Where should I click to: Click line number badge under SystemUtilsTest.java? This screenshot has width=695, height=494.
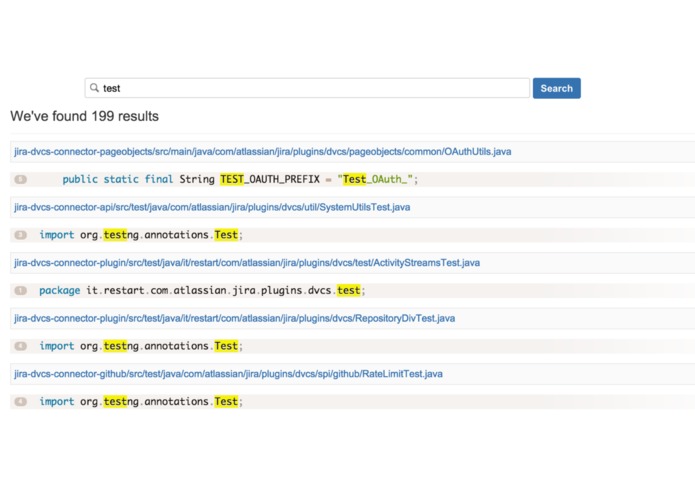pyautogui.click(x=20, y=235)
